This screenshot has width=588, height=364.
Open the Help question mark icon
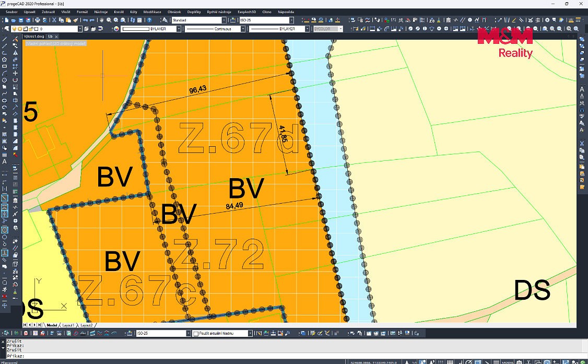pos(149,20)
